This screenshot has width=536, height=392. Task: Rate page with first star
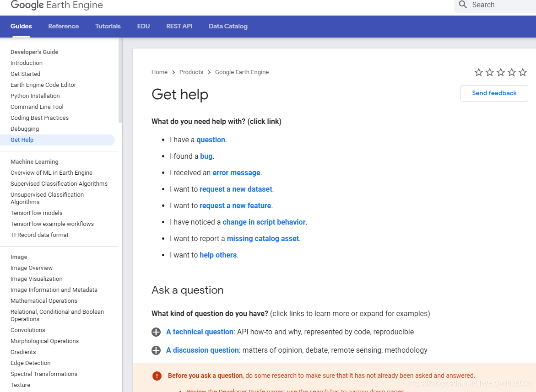[479, 72]
